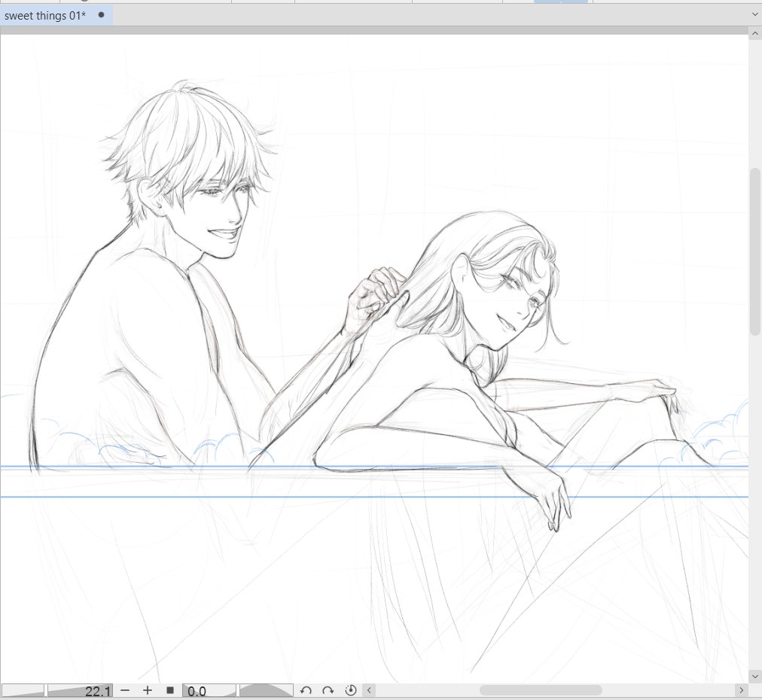This screenshot has width=762, height=700.
Task: Collapse the bottom bar via left chevron
Action: (x=369, y=689)
